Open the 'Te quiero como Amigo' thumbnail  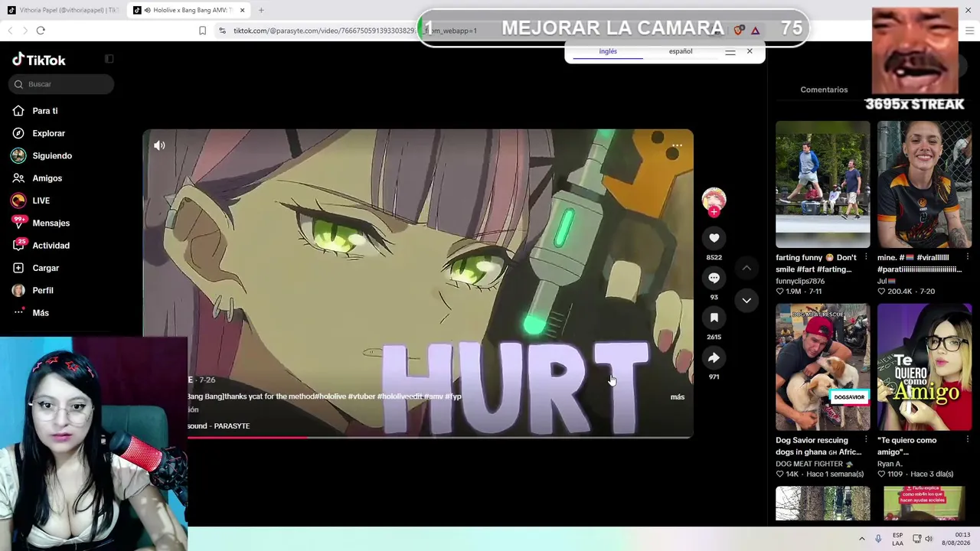924,367
